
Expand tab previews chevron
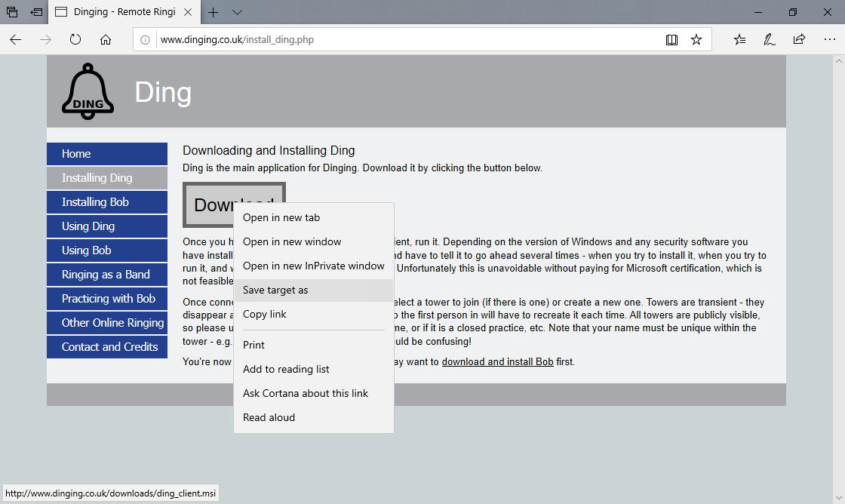pos(237,12)
